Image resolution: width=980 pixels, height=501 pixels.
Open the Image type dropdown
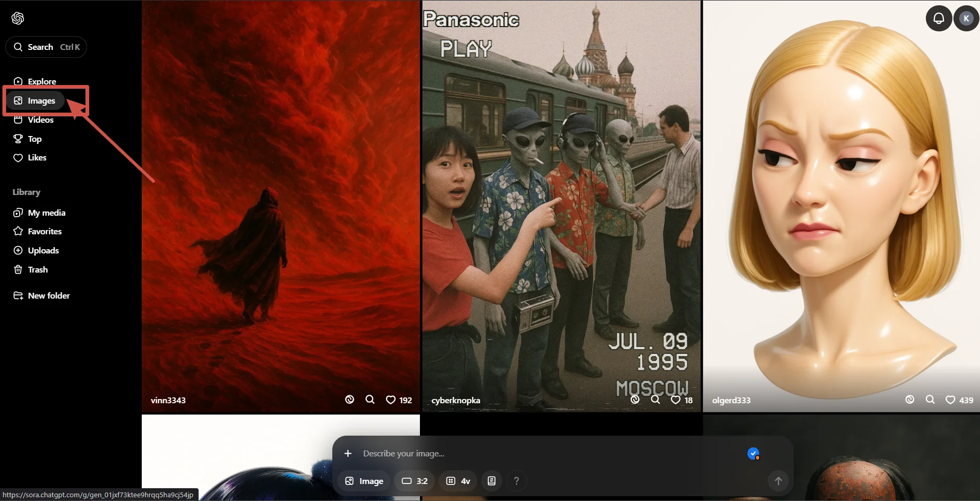(x=364, y=481)
